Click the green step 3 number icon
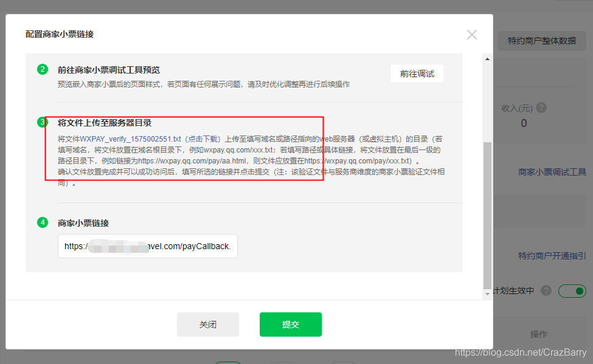The height and width of the screenshot is (364, 593). (42, 121)
